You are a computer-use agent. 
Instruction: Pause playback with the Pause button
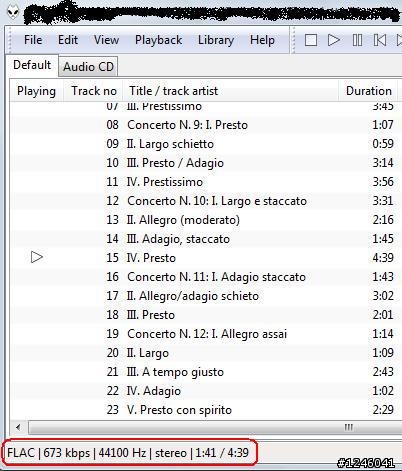pos(357,40)
